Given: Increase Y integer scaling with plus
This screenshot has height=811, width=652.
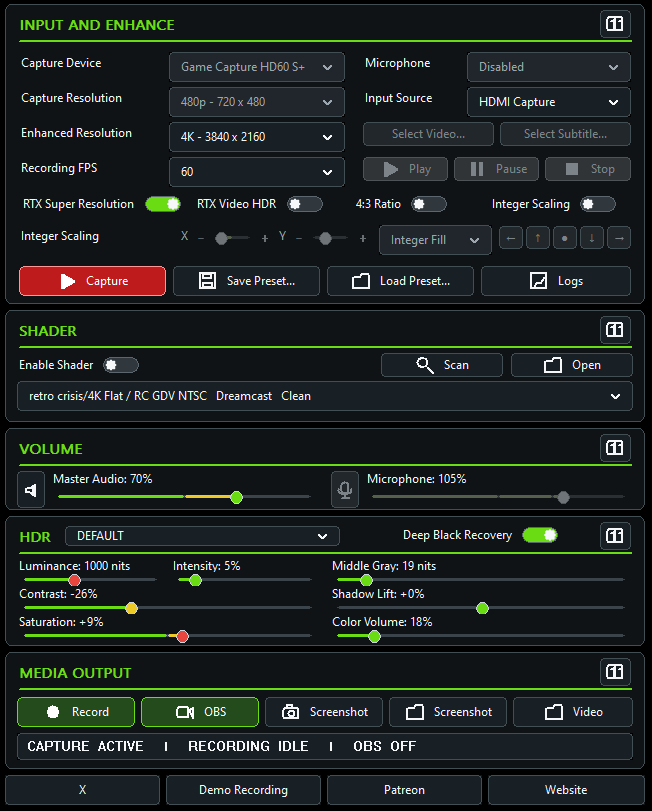Looking at the screenshot, I should tap(363, 238).
